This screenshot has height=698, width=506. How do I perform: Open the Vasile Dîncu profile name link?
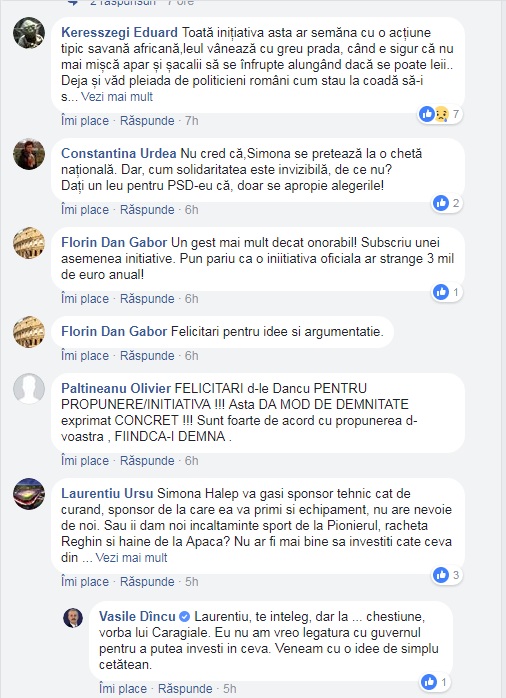(137, 617)
